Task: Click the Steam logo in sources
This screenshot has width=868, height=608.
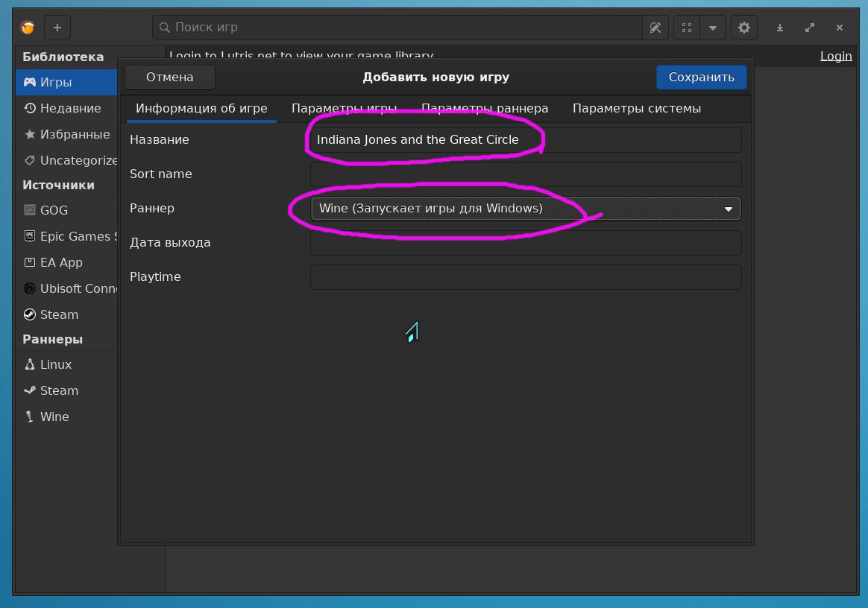Action: [30, 314]
